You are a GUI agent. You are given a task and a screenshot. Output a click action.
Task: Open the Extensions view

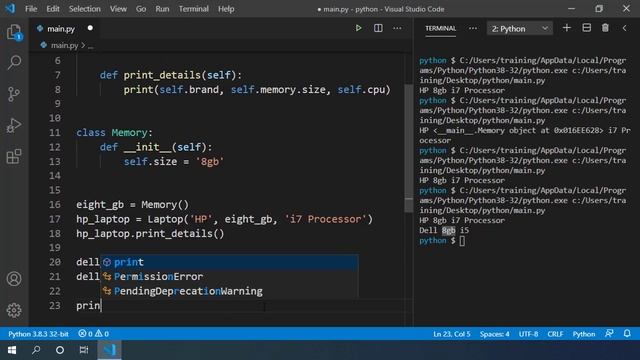14,156
